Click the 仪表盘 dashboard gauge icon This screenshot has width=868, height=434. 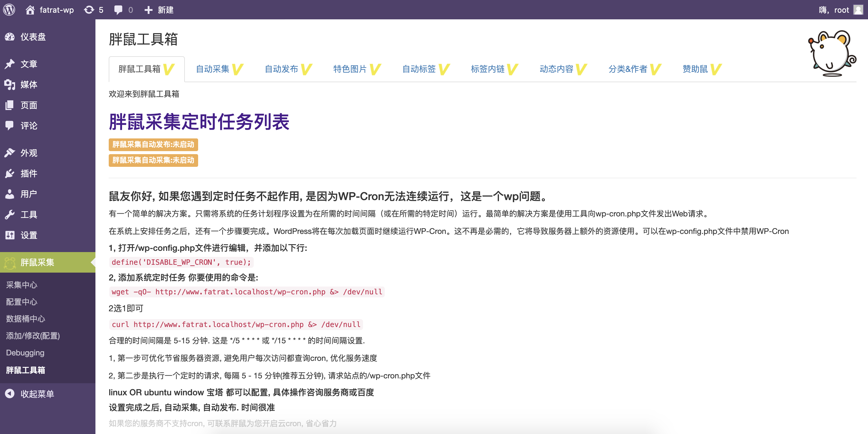10,37
